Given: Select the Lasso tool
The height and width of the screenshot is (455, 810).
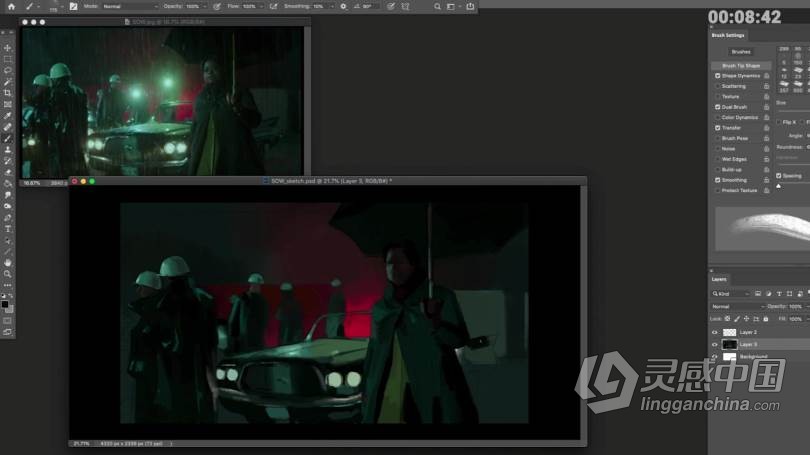Looking at the screenshot, I should pyautogui.click(x=7, y=70).
